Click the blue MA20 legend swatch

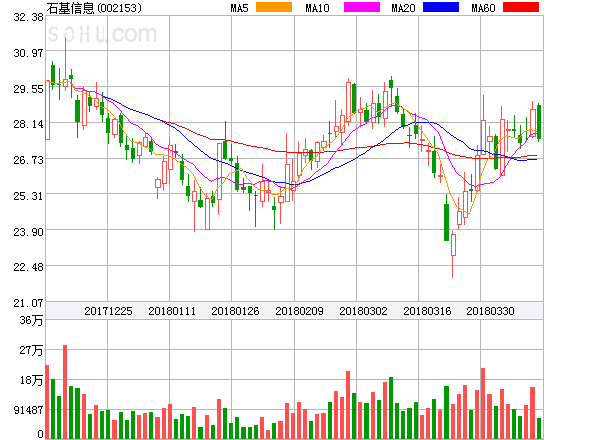(x=441, y=7)
